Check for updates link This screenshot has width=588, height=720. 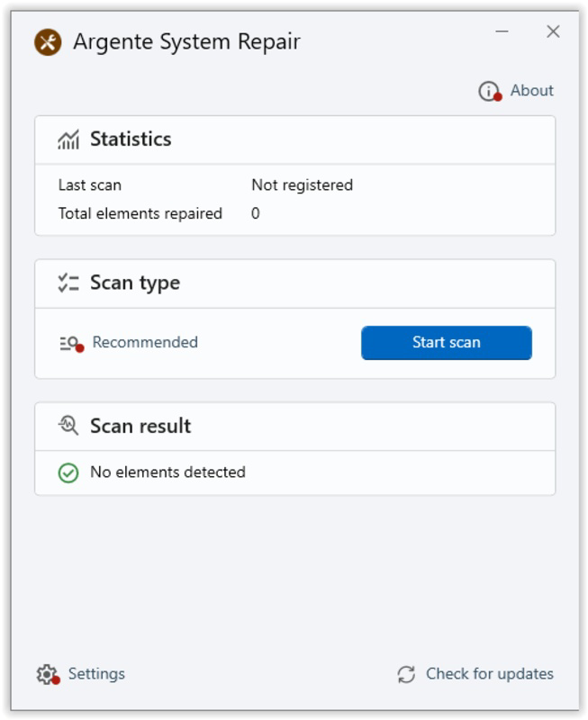(x=490, y=673)
